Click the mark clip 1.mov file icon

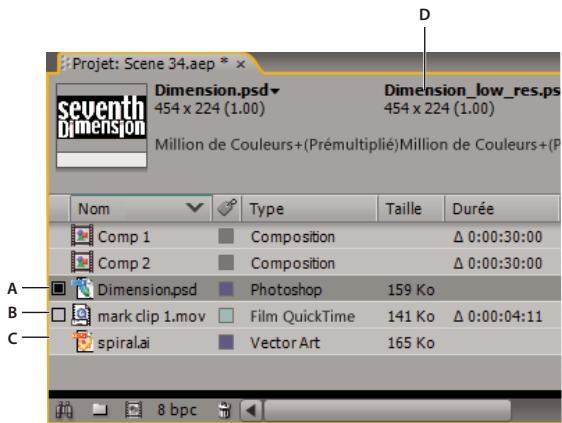81,315
